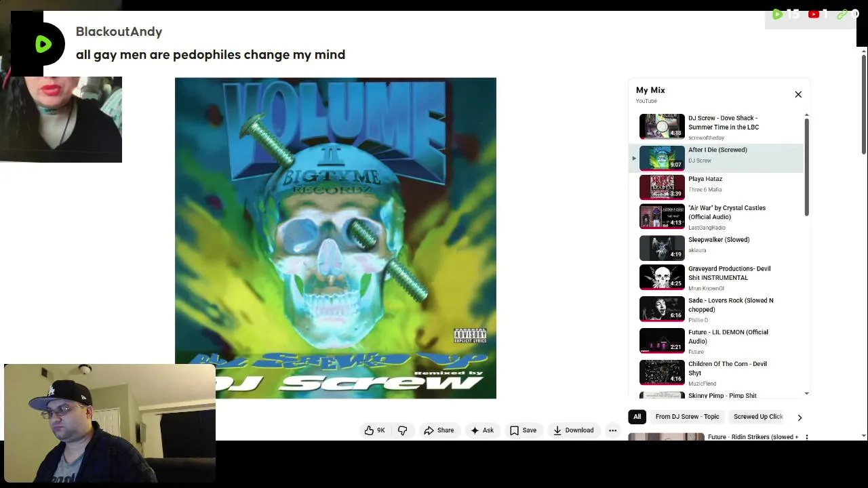Close the My Mix playlist panel

(798, 94)
